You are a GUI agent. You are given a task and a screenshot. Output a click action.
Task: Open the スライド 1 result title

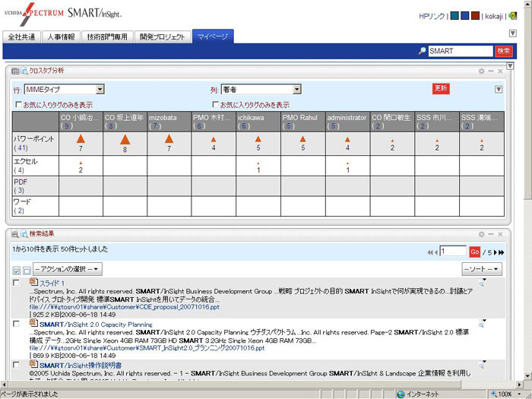pyautogui.click(x=52, y=283)
